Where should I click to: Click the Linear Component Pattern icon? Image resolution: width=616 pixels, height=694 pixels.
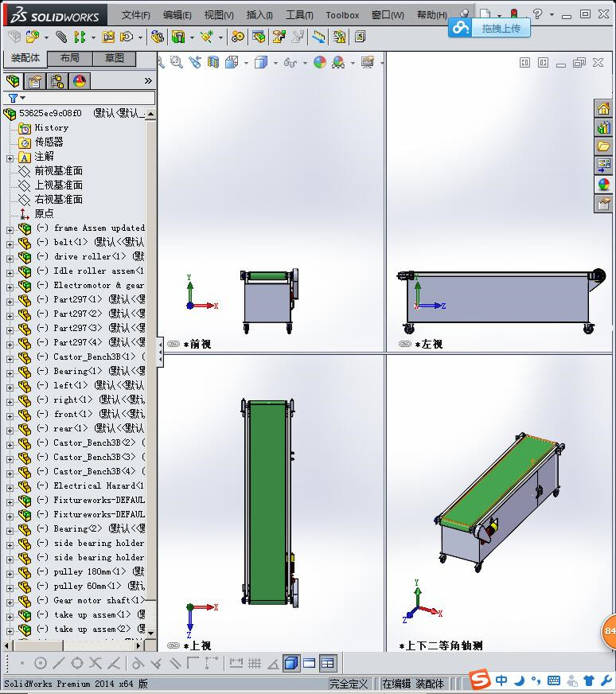80,37
